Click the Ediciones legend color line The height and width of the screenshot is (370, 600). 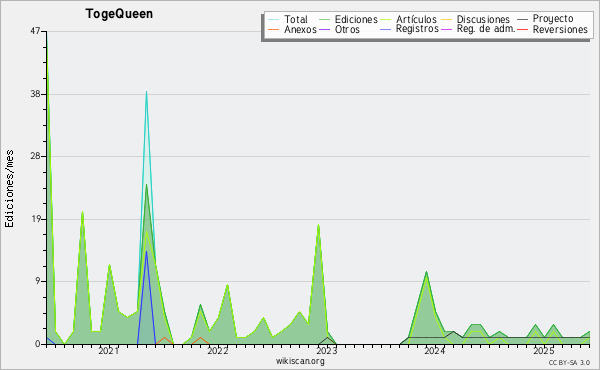[x=324, y=20]
